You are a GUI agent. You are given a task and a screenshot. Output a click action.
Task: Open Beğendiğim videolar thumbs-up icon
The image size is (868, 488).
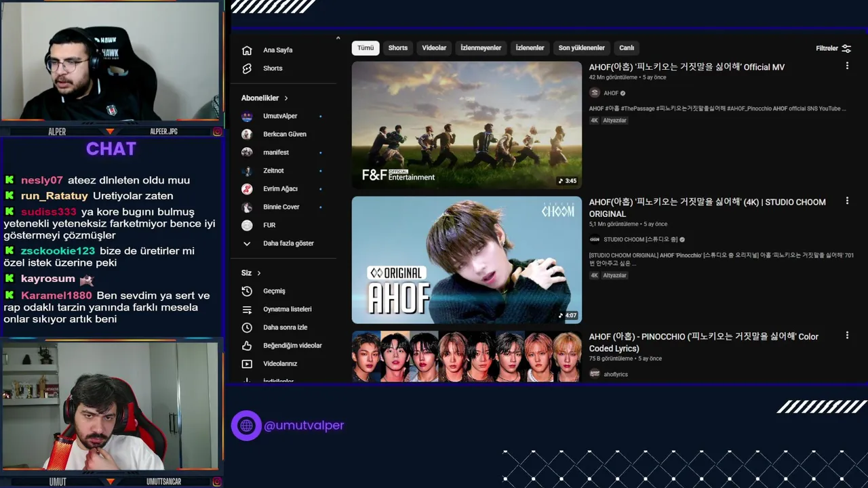pos(247,346)
